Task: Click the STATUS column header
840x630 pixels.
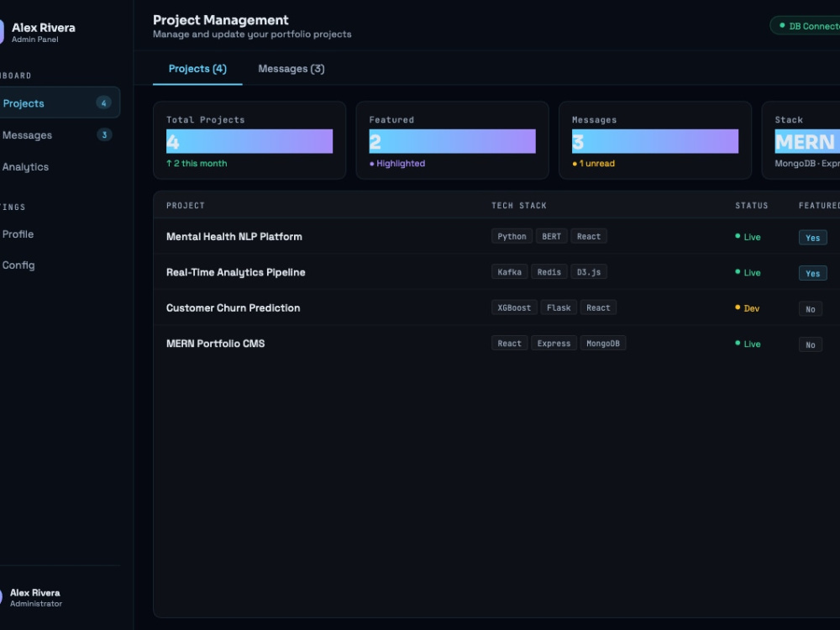Action: point(751,206)
